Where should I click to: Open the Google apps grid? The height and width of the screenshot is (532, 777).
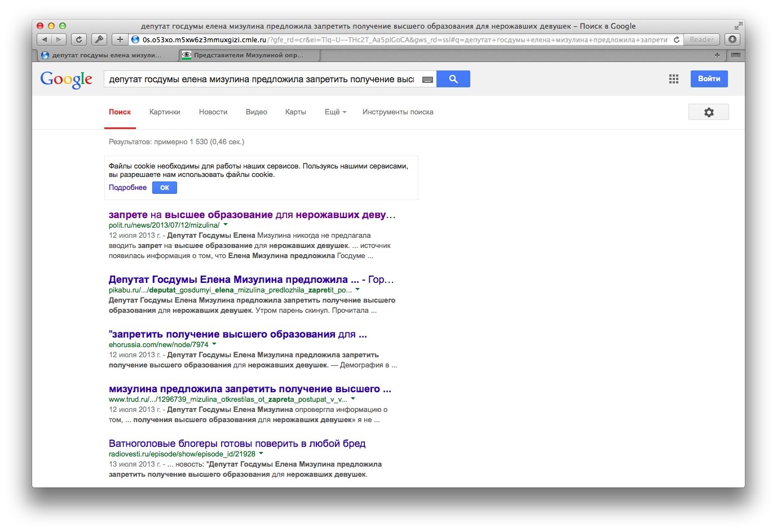click(x=674, y=79)
